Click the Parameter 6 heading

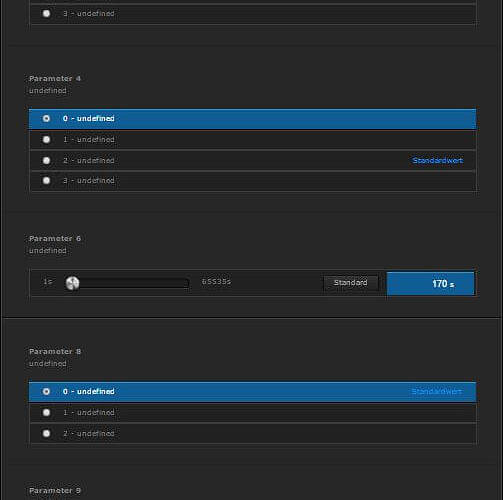click(55, 239)
